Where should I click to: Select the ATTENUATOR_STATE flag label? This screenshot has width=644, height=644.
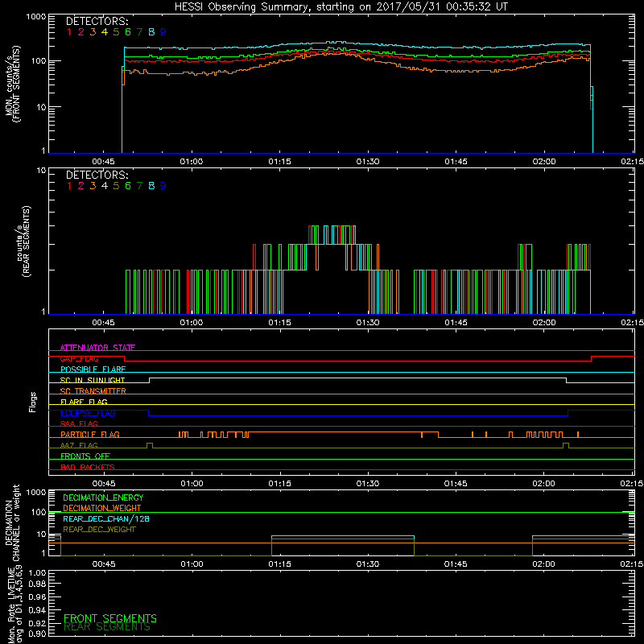point(97,348)
